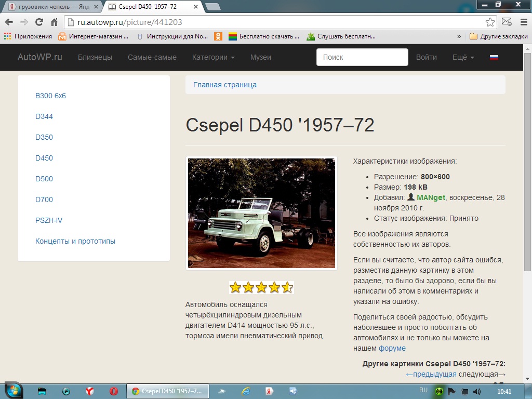Open the Близнецы menu item
Screen dimensions: 532x399
[x=95, y=57]
